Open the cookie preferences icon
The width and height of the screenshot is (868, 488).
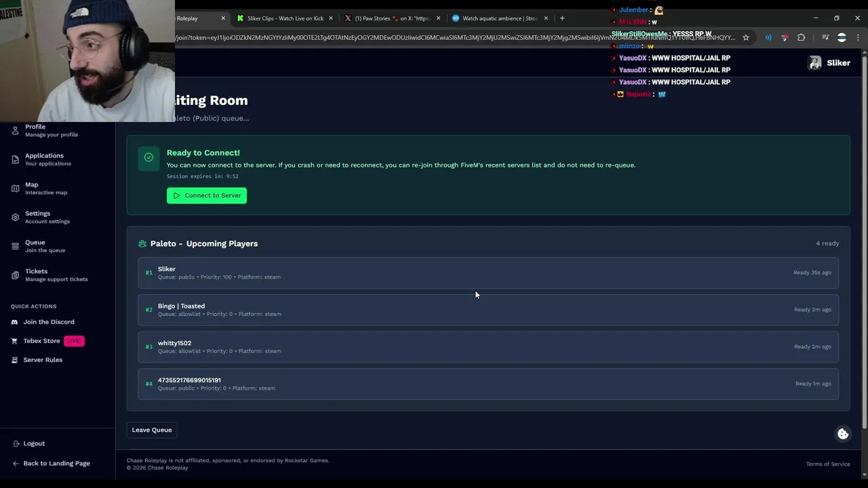843,434
